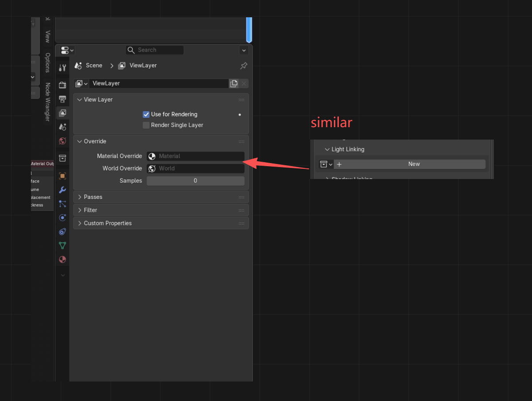The height and width of the screenshot is (401, 532).
Task: Click New light linking collection button
Action: (410, 164)
